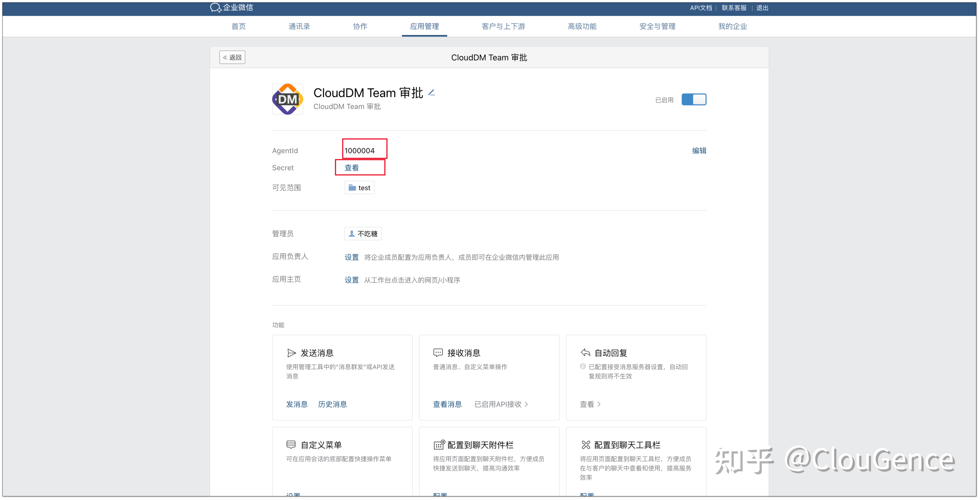
Task: Click the CloudDM app logo thumbnail
Action: [x=288, y=99]
